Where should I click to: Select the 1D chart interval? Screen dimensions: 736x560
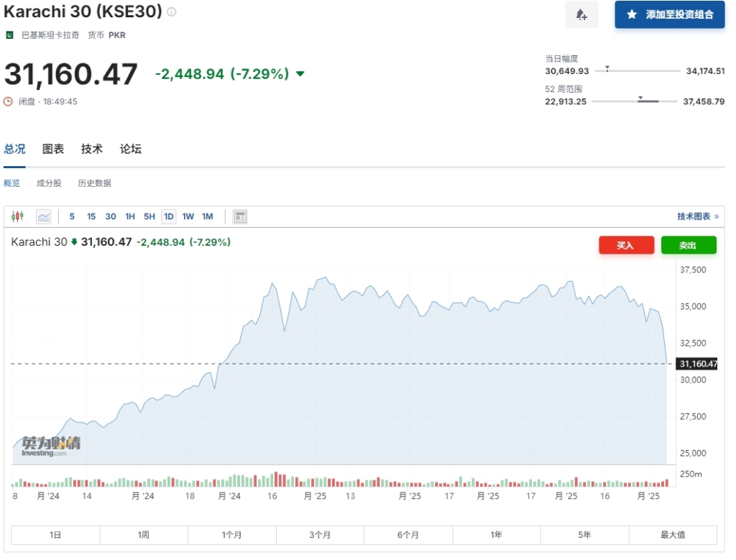168,216
